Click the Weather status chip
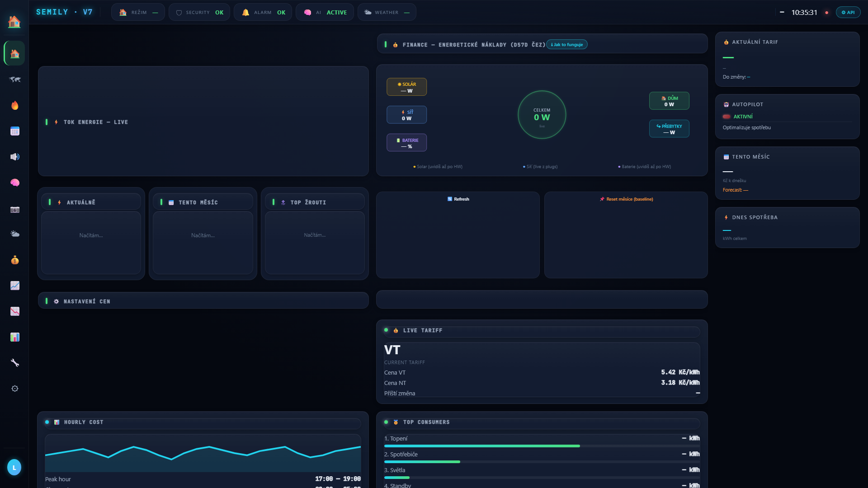This screenshot has width=868, height=488. (x=387, y=12)
